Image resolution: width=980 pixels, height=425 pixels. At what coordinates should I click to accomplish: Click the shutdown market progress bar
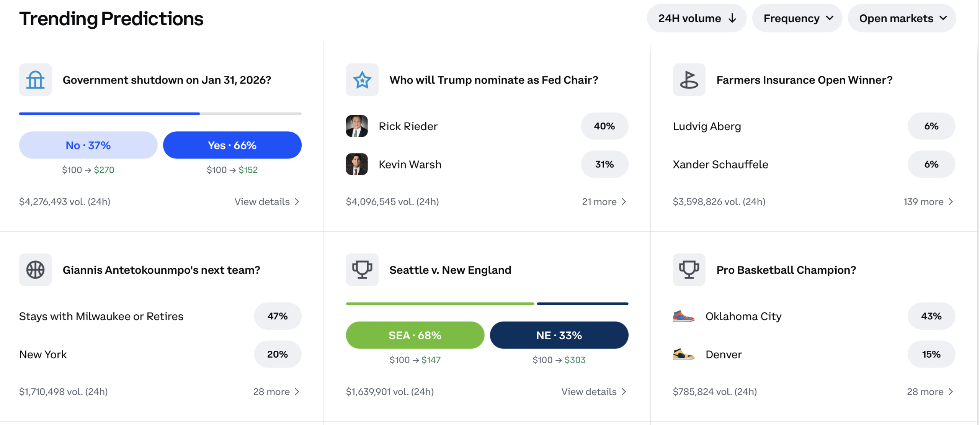(160, 114)
